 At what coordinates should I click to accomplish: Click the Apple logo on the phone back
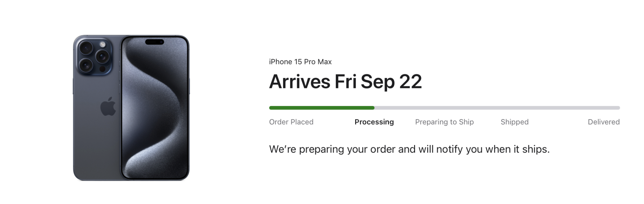[x=108, y=106]
